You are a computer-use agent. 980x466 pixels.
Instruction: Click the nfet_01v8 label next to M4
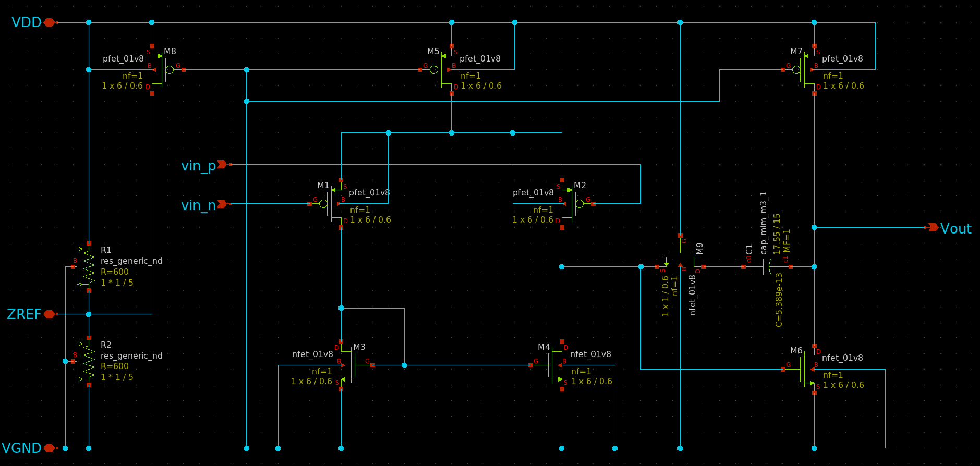pyautogui.click(x=590, y=354)
